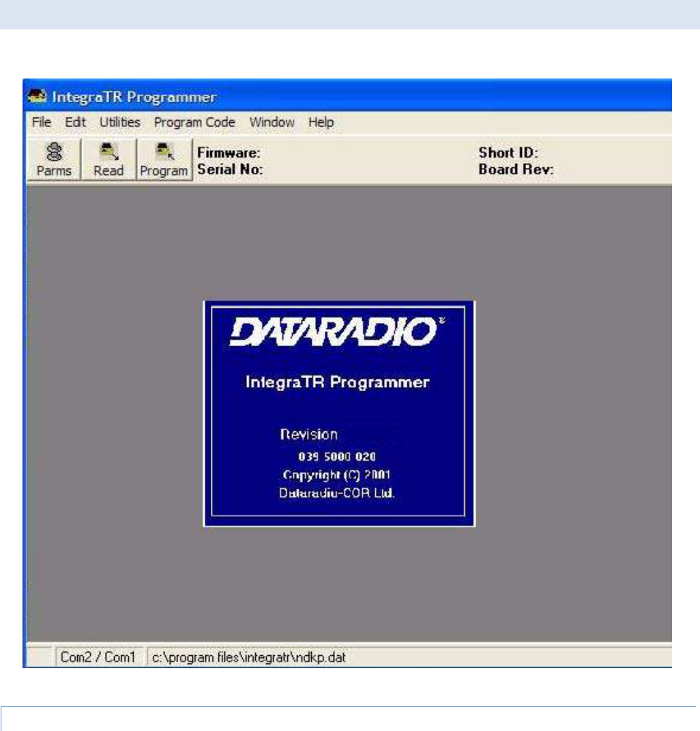Click the Dataradio-COR Ltd. text
Screen dimensions: 700x731
tap(336, 493)
